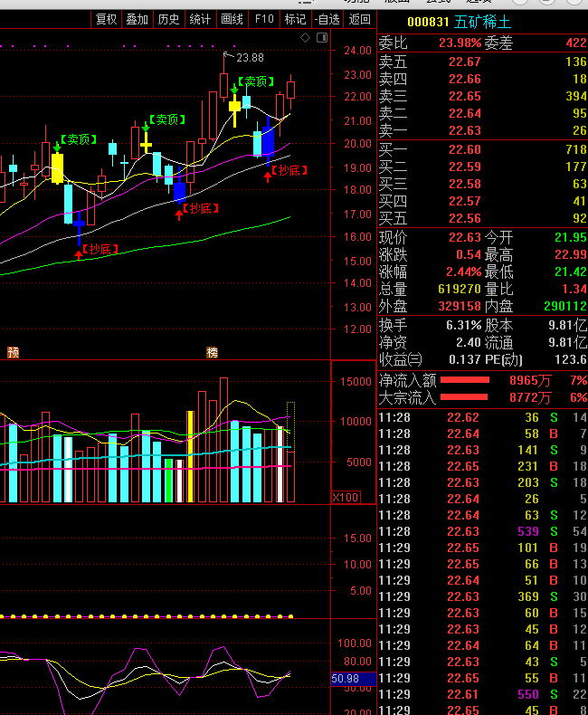Screen dimensions: 588x715
Task: Click the 涨幅 2.44% value
Action: coord(463,272)
